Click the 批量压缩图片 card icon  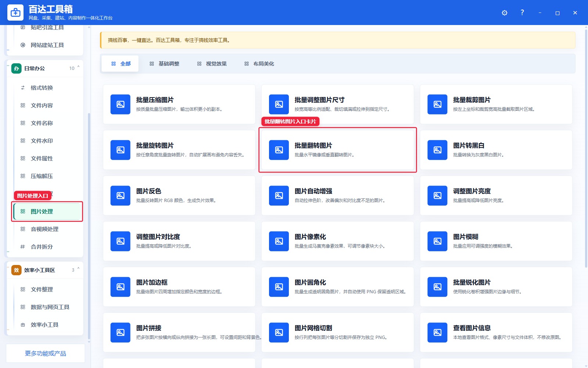[120, 105]
